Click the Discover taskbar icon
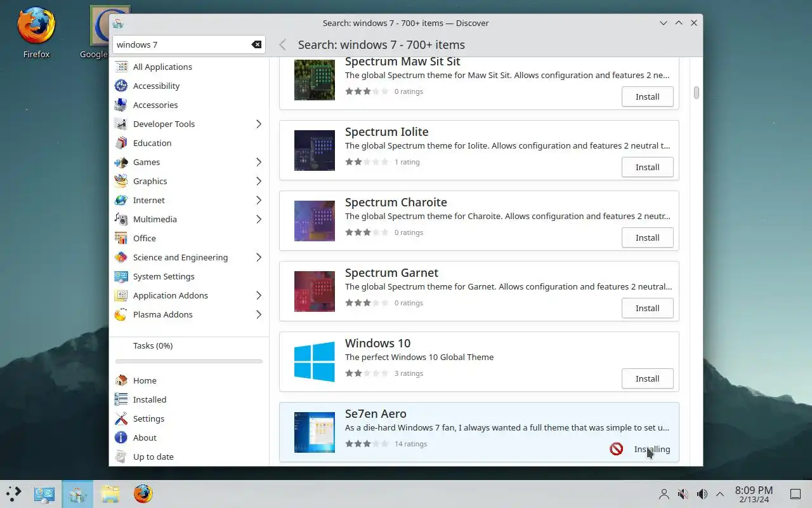Screen dimensions: 812x508 tap(77, 493)
